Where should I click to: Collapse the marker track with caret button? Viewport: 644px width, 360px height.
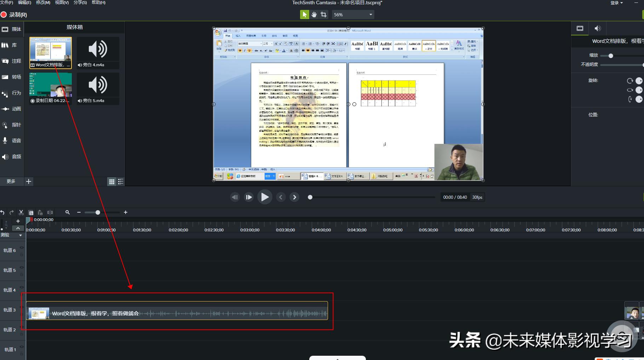[18, 228]
